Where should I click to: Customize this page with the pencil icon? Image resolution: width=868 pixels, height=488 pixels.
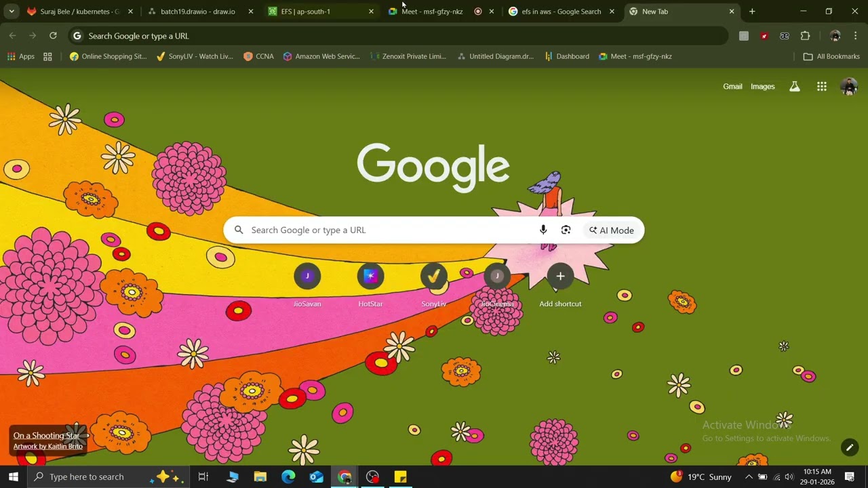849,447
